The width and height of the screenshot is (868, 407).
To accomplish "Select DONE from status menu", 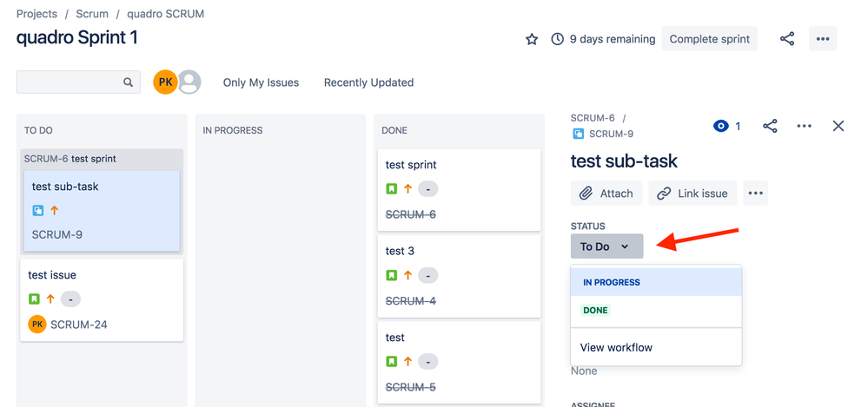I will point(656,310).
